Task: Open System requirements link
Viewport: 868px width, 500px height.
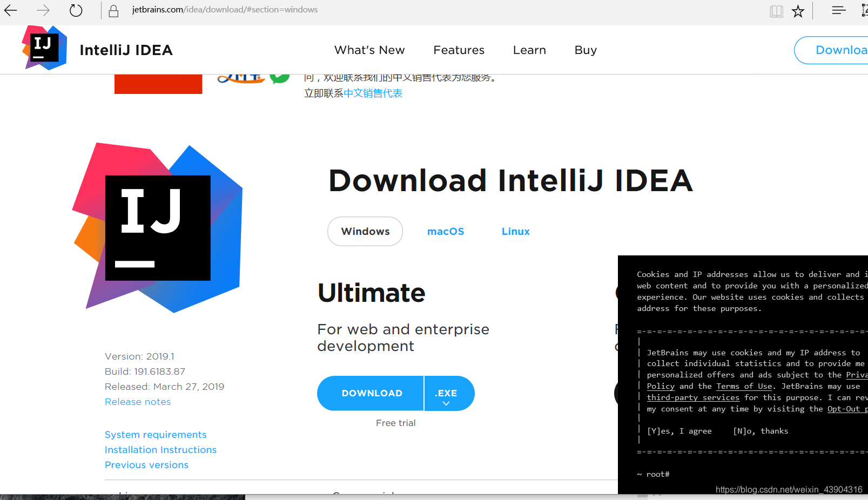Action: (156, 435)
